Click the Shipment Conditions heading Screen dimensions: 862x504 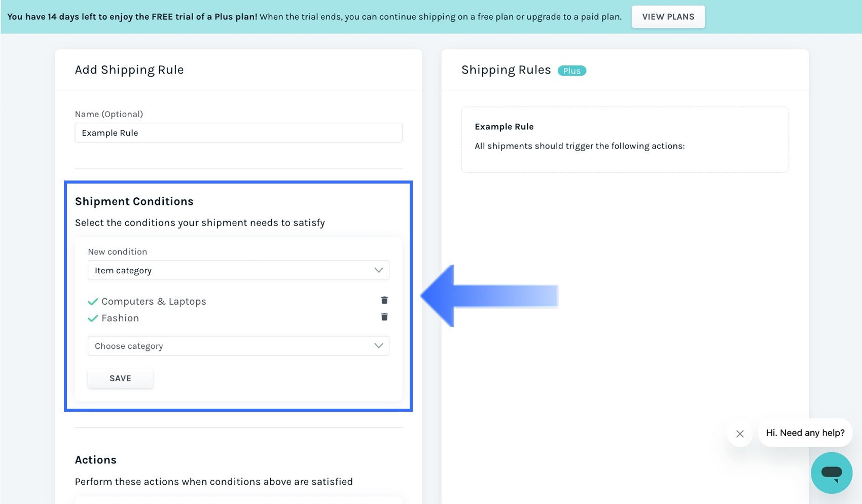coord(134,201)
